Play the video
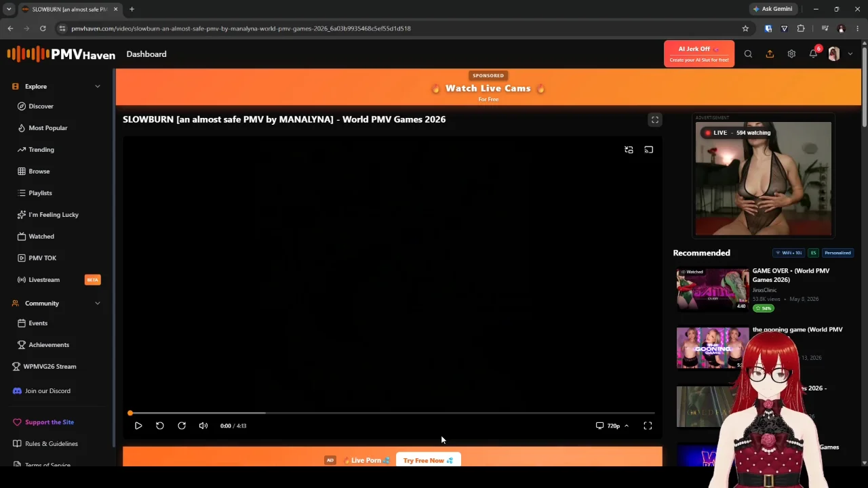868x488 pixels. coord(138,426)
